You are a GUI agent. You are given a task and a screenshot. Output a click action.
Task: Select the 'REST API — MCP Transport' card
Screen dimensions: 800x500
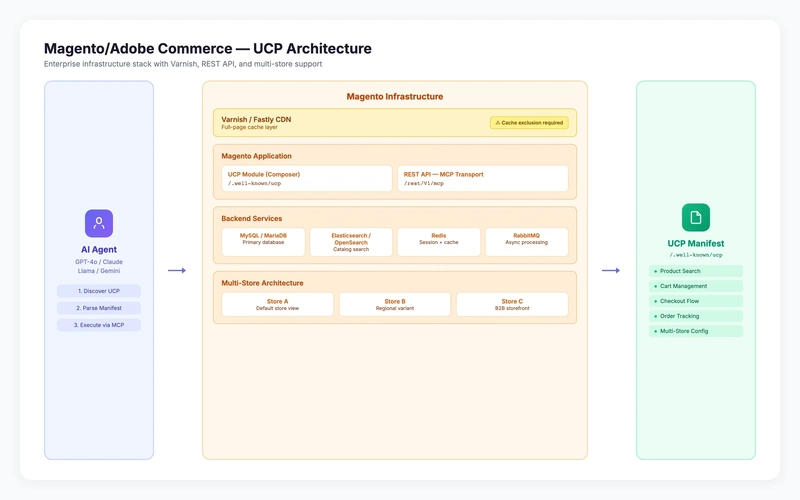(483, 179)
